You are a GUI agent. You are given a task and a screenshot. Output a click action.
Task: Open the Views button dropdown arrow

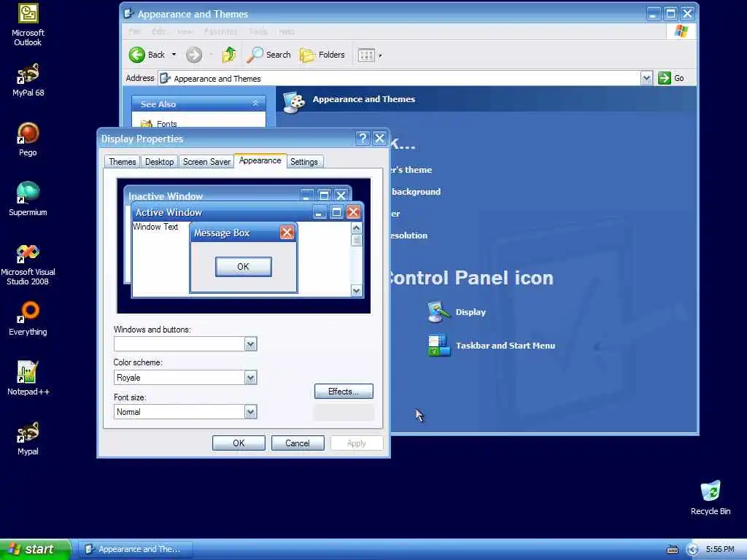click(x=380, y=55)
